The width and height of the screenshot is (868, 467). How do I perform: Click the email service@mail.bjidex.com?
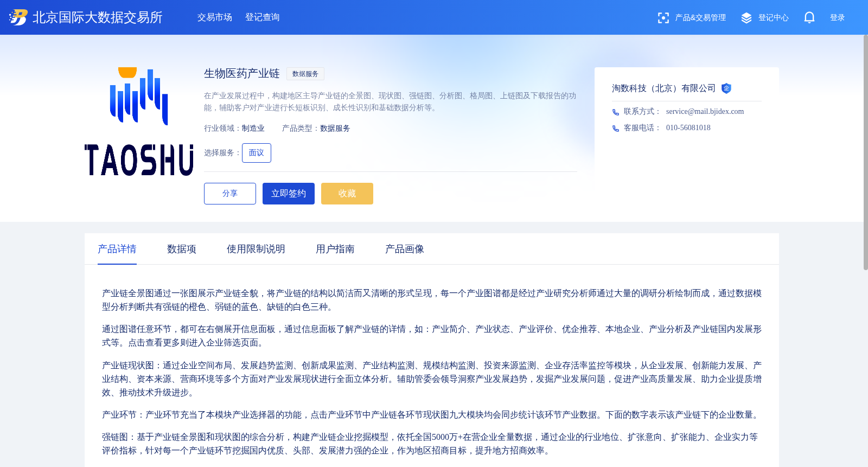pos(705,112)
